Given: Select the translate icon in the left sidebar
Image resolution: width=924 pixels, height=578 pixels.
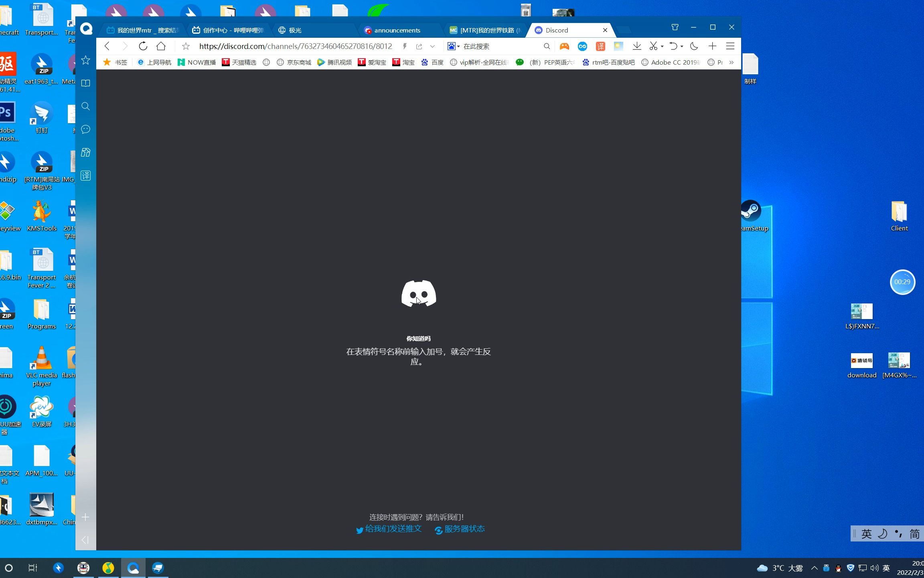Looking at the screenshot, I should pos(85,175).
